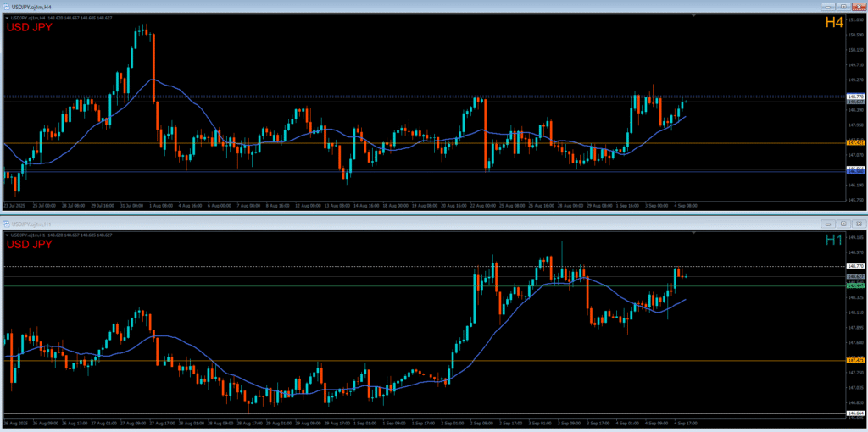Image resolution: width=868 pixels, height=432 pixels.
Task: Click the 149.185 price scale value in H1 chart
Action: [x=855, y=238]
